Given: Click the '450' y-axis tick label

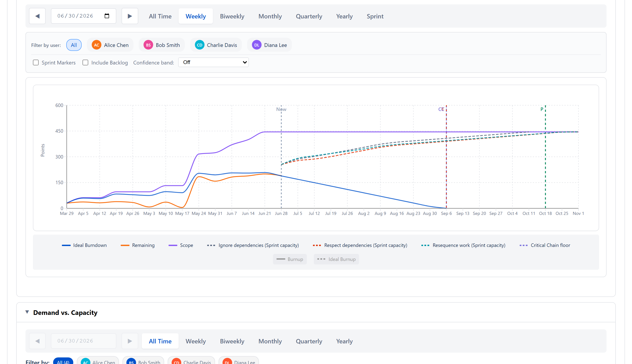Looking at the screenshot, I should (x=59, y=131).
